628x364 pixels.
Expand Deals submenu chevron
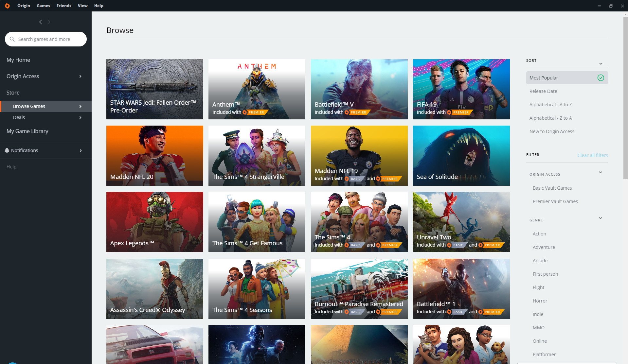(81, 117)
